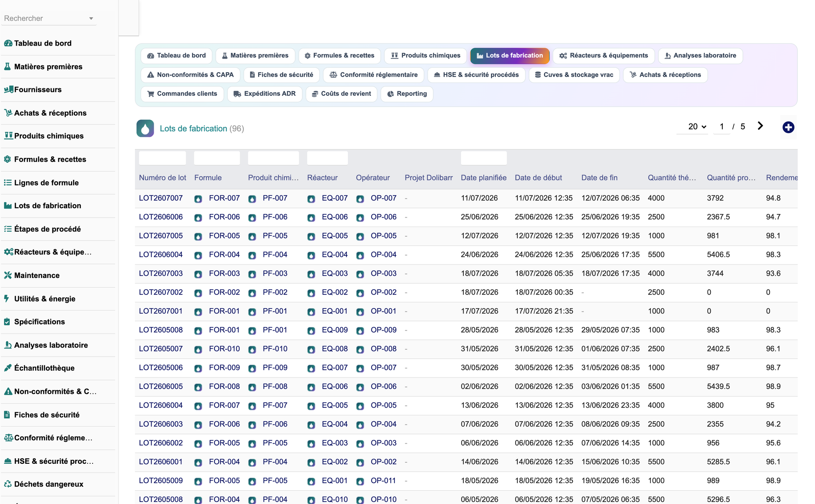The image size is (815, 504).
Task: Click the Conformité réglementaire scales icon in sidebar
Action: (x=8, y=438)
